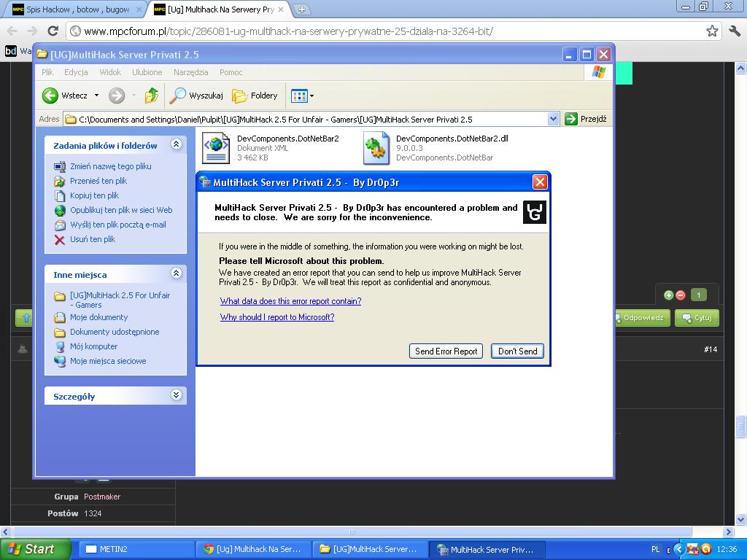Viewport: 747px width, 560px height.
Task: Expand the Szczegóły panel
Action: click(176, 394)
